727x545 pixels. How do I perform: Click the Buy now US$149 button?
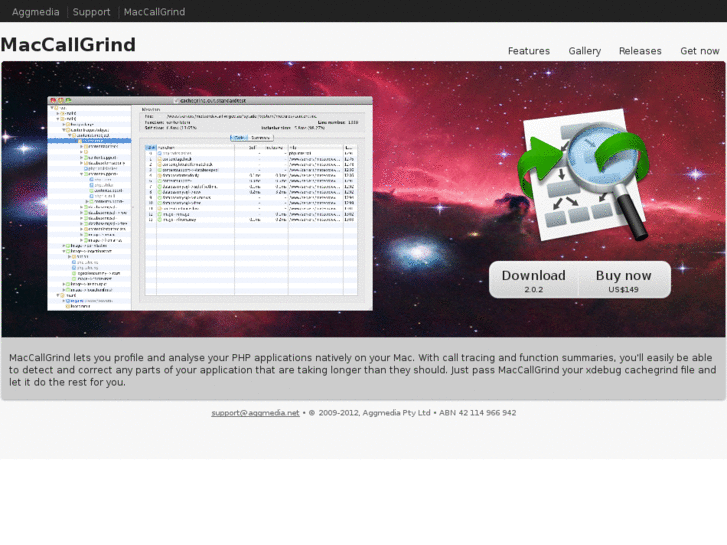(624, 280)
